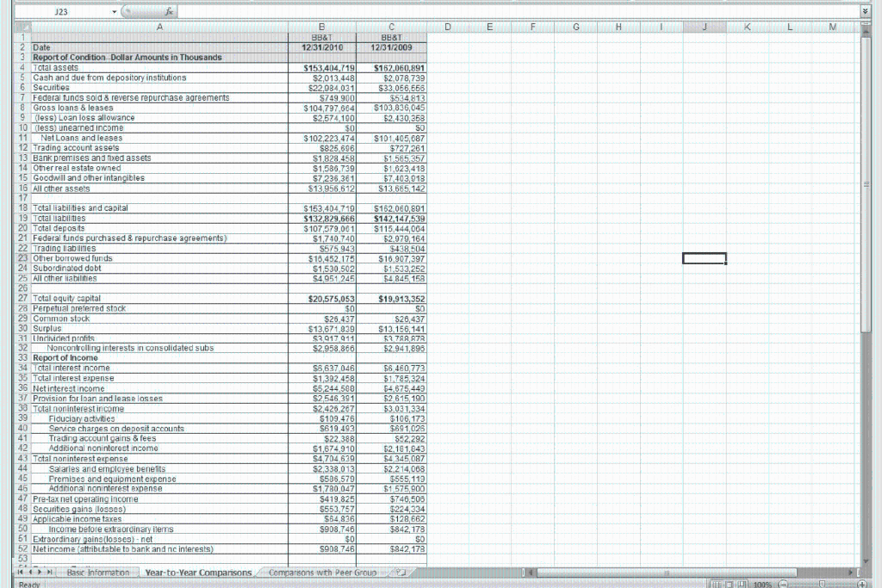
Task: Click 12/31/2009 date header cell
Action: (x=392, y=47)
